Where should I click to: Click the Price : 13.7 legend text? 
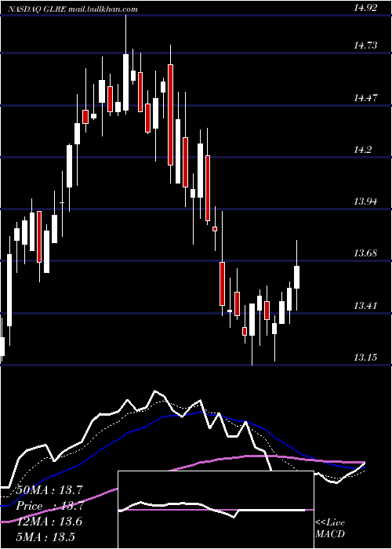(x=49, y=506)
